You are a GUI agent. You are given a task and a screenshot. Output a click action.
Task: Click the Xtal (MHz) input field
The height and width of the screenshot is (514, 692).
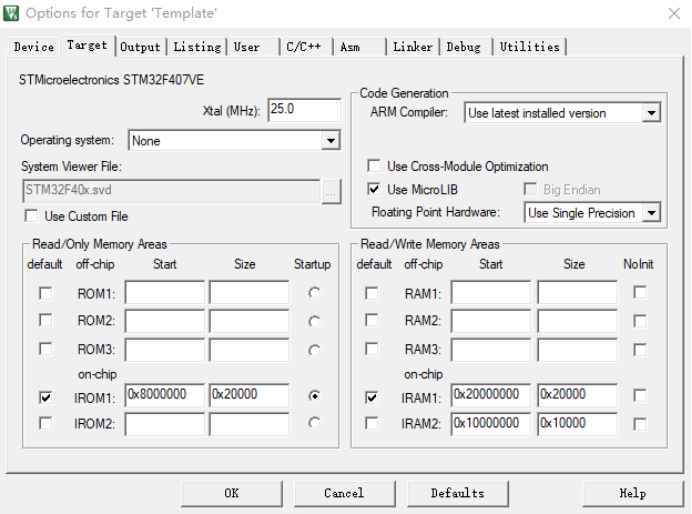coord(305,109)
